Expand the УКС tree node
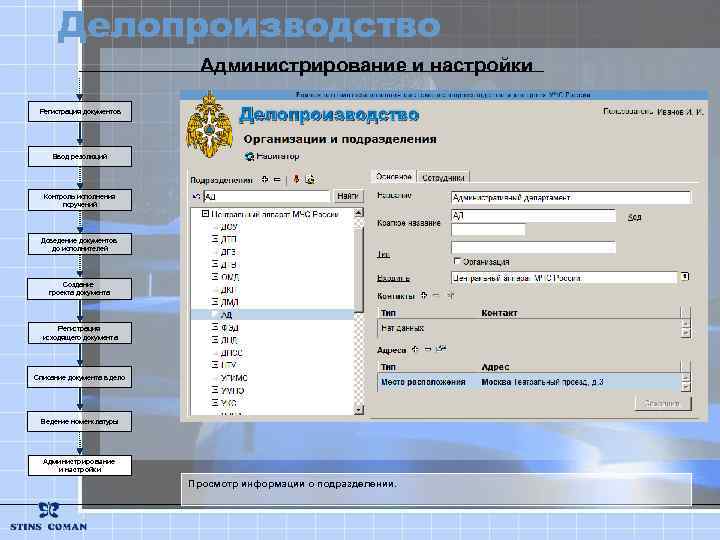This screenshot has width=720, height=540. 215,403
